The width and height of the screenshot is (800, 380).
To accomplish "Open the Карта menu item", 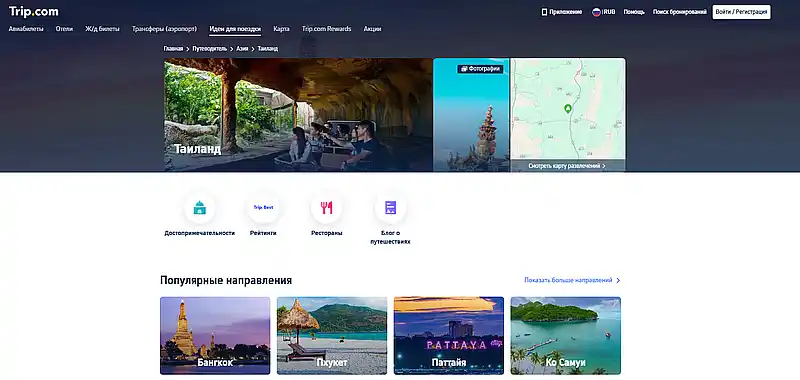I will click(x=281, y=29).
